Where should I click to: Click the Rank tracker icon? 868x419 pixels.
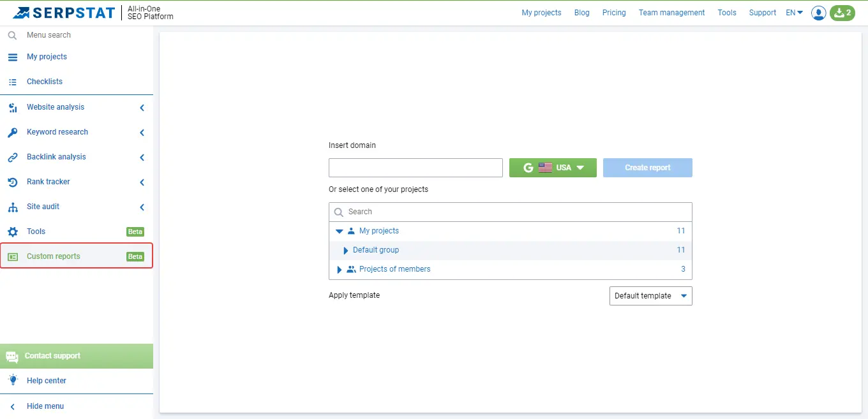click(x=13, y=182)
